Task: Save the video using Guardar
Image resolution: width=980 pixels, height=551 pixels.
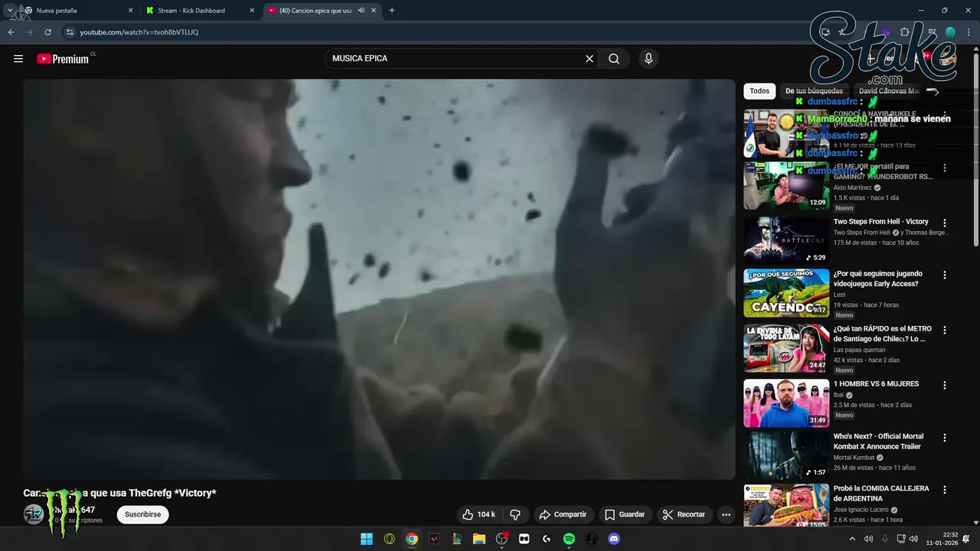Action: pos(625,515)
